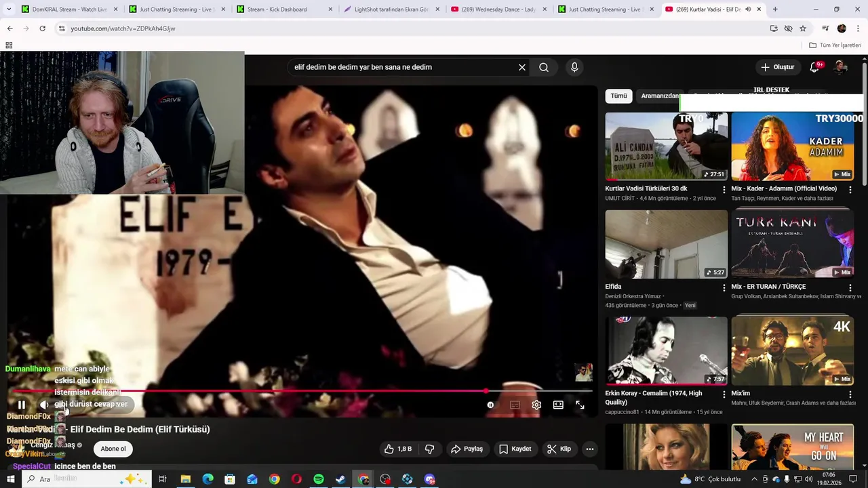The image size is (868, 488).
Task: Open browser media control icon
Action: (x=825, y=28)
